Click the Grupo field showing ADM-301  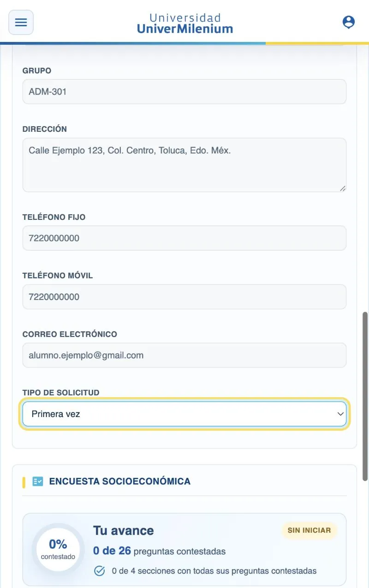(184, 92)
